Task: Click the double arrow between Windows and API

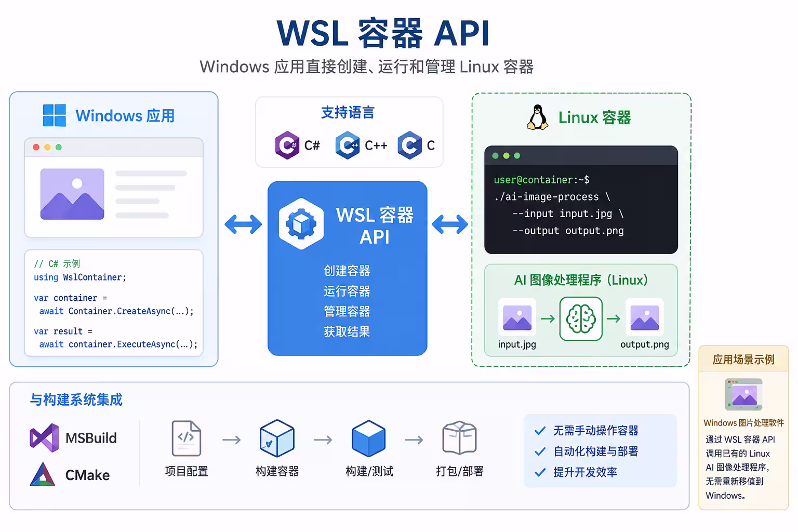Action: 243,224
